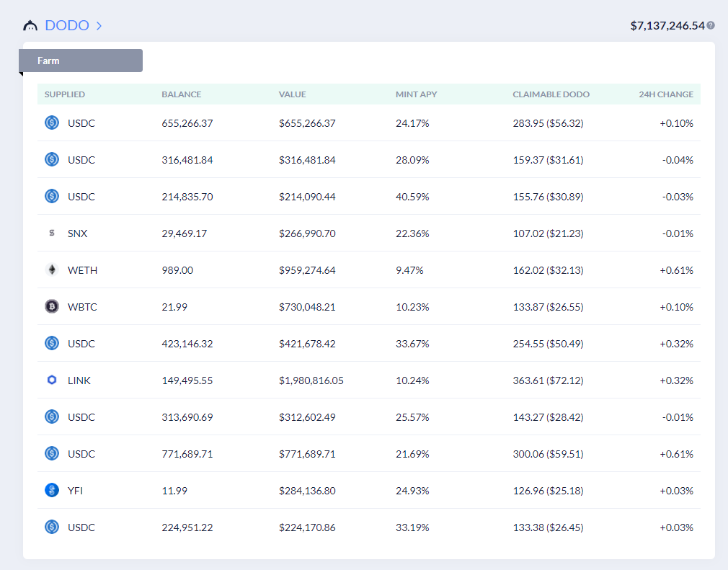Click USDC coin icon in 313,690.69 row
The height and width of the screenshot is (570, 728).
[52, 417]
